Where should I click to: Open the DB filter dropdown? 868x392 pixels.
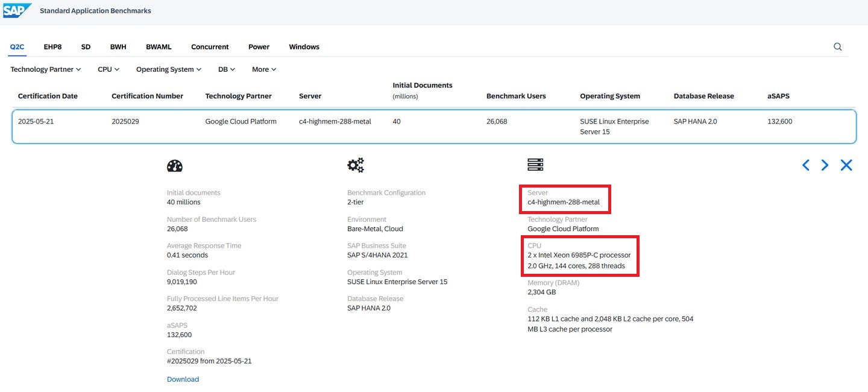(227, 69)
